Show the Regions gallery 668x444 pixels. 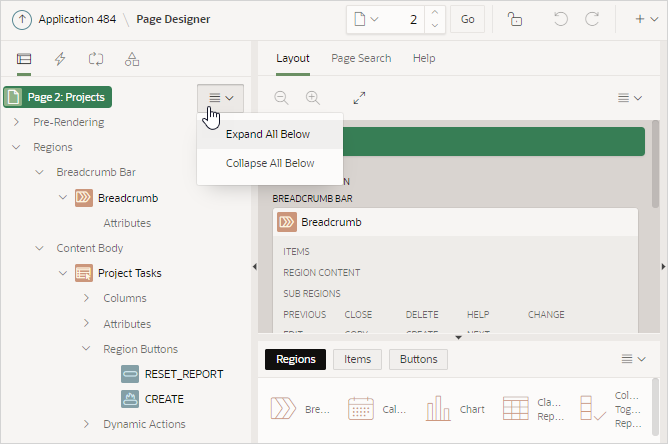click(296, 359)
